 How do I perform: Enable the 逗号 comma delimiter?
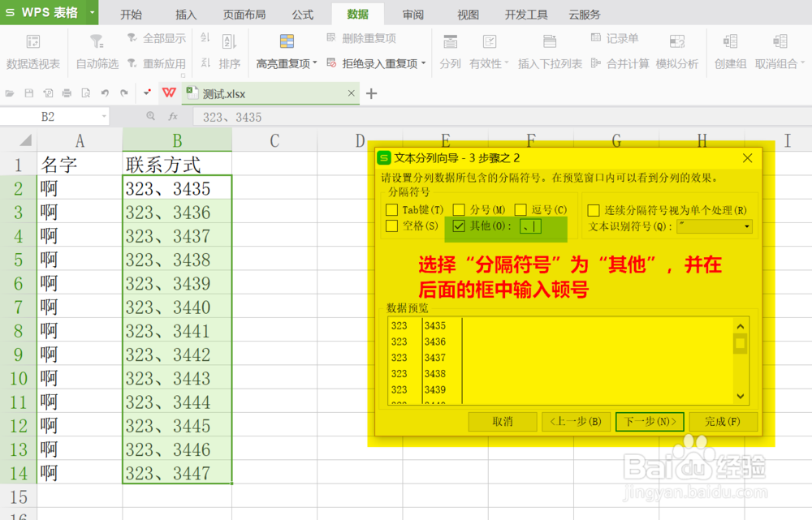coord(520,209)
